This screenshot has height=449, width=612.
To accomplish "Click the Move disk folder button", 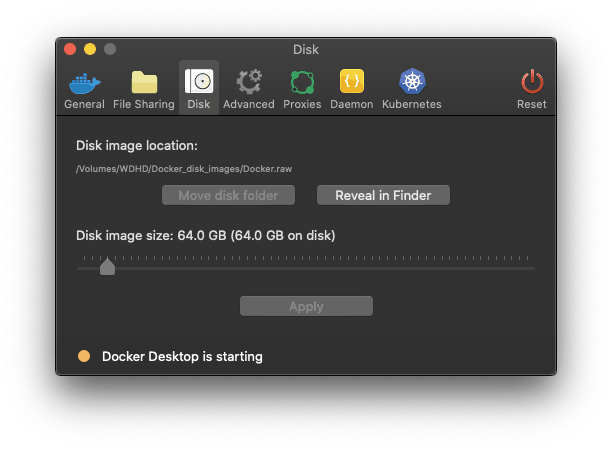I will (x=228, y=195).
